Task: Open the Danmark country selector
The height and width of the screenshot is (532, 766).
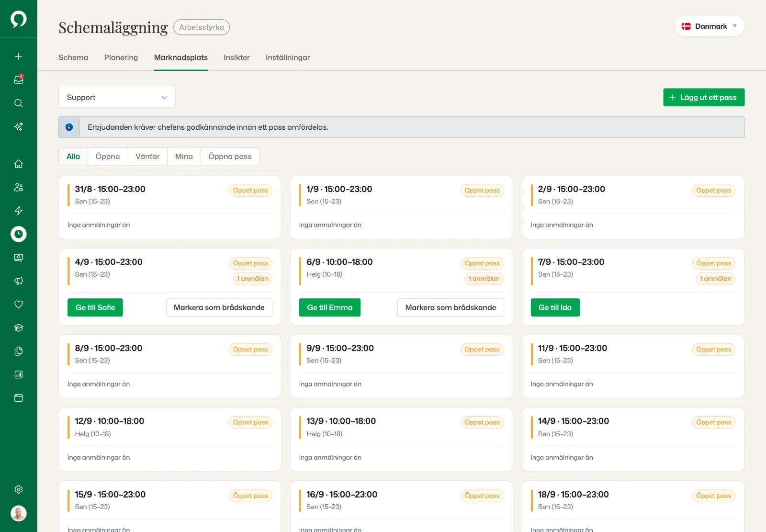Action: pyautogui.click(x=710, y=26)
